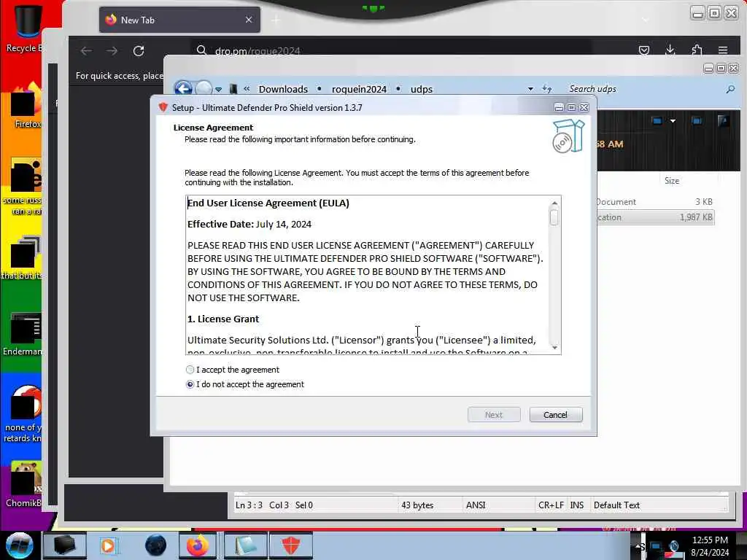Cancel the Ultimate Defender setup
This screenshot has width=747, height=560.
pos(555,415)
